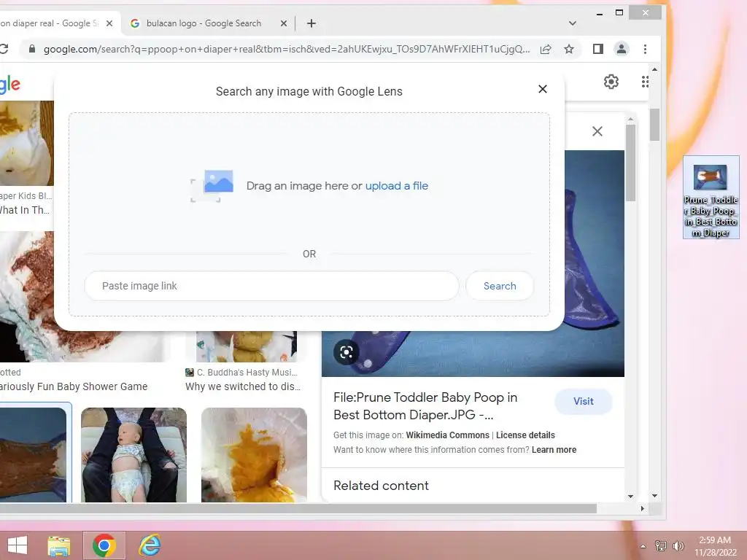Close the image preview side panel
The image size is (747, 560).
pyautogui.click(x=597, y=131)
